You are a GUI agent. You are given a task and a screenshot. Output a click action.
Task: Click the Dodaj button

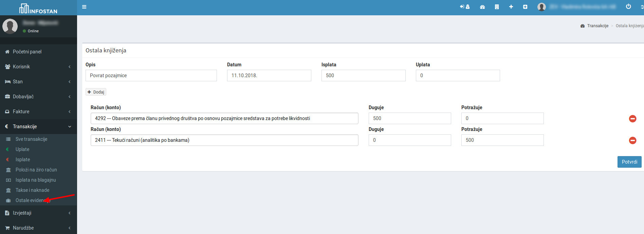tap(96, 92)
